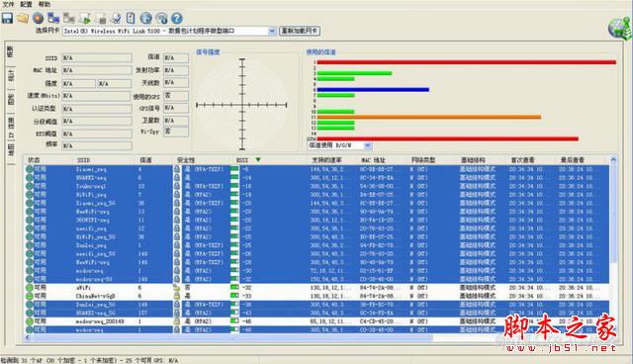Sort by the 安全性 column header
Viewport: 633px width, 364px height.
(186, 160)
